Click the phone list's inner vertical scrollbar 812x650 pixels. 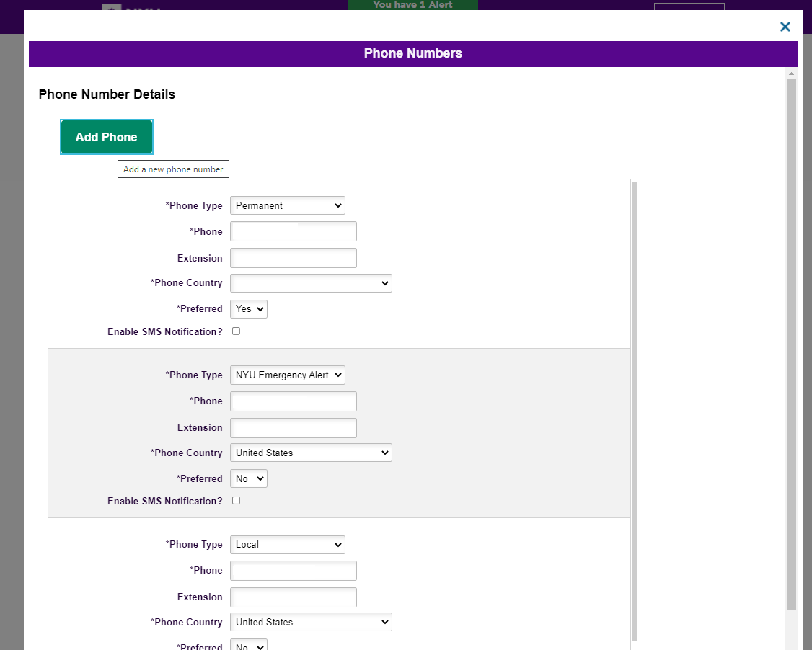pyautogui.click(x=634, y=411)
